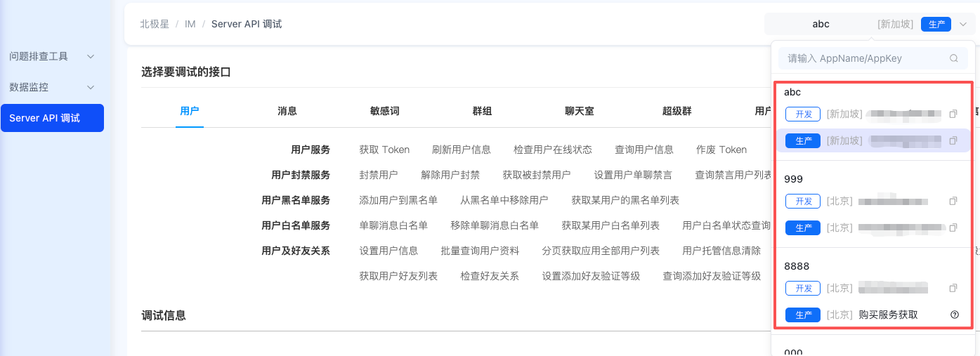Image resolution: width=980 pixels, height=356 pixels.
Task: Select the 封禁用户 API link
Action: pos(379,175)
